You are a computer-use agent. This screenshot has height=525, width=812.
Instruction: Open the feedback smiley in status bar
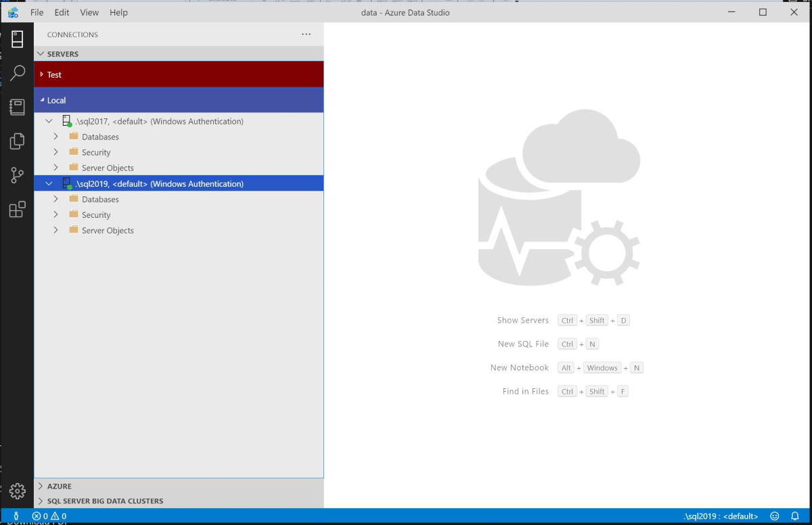tap(775, 516)
